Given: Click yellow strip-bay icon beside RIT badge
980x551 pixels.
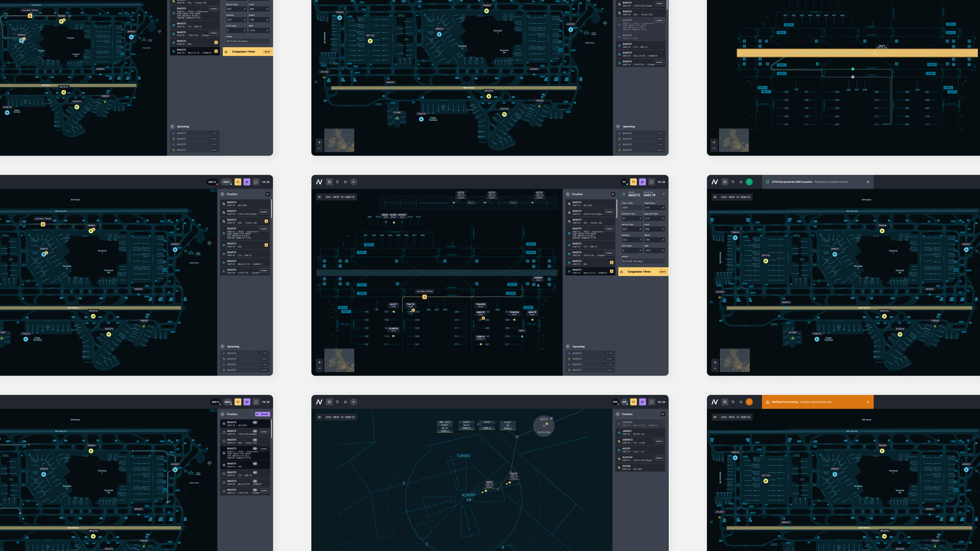Looking at the screenshot, I should [633, 182].
